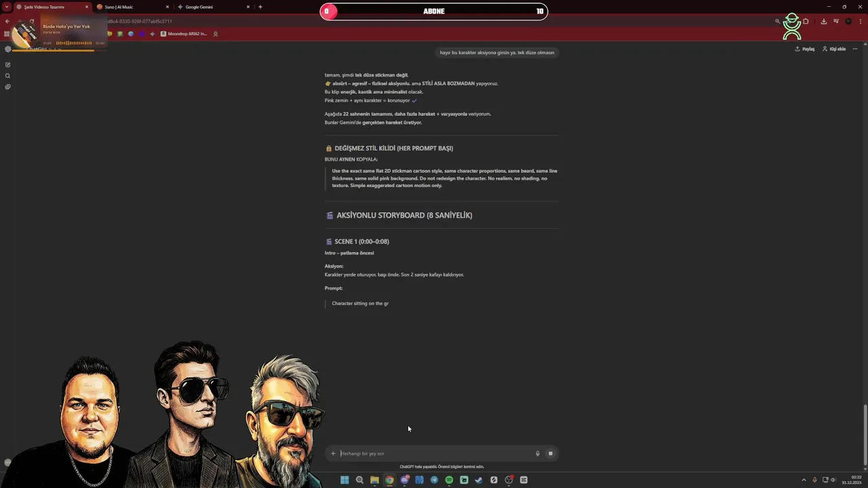Viewport: 868px width, 488px height.
Task: Go back with the browser back arrow
Action: 7,21
